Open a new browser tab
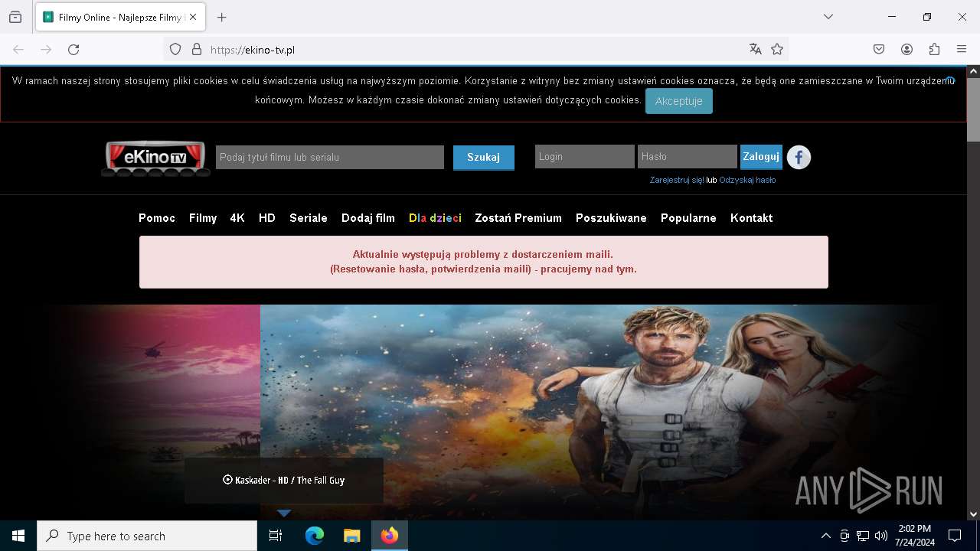This screenshot has width=980, height=551. (222, 17)
